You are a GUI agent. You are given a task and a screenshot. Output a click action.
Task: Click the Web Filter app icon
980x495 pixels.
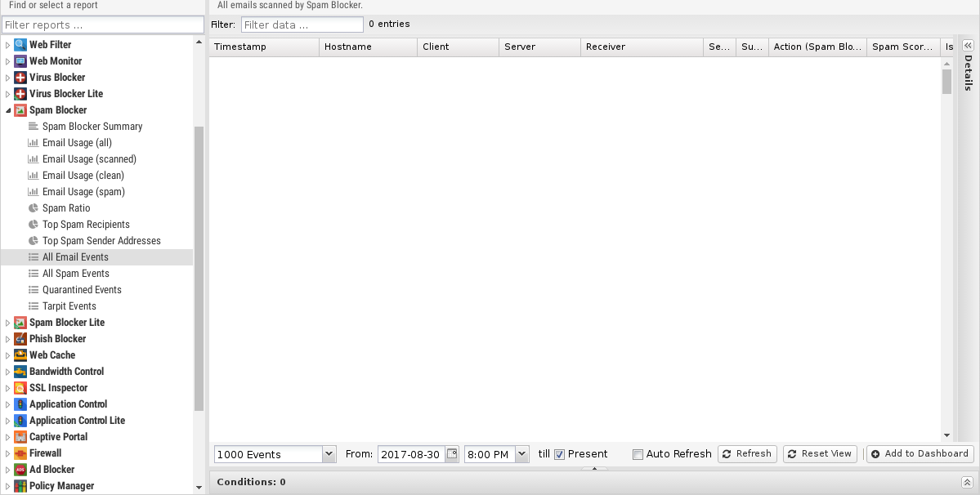click(20, 45)
